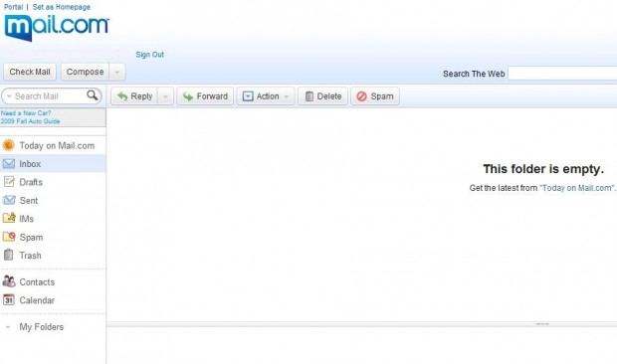
Task: Click the Trash can icon in sidebar
Action: tap(8, 255)
